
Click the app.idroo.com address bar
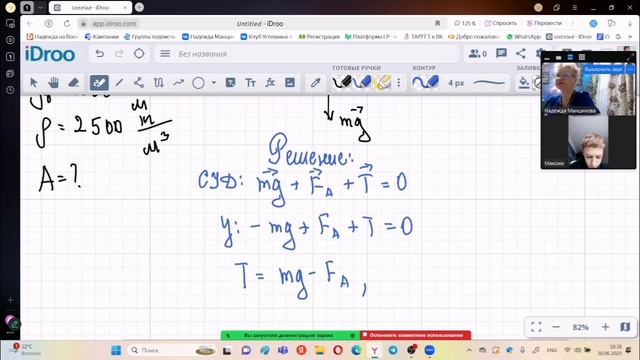coord(114,24)
